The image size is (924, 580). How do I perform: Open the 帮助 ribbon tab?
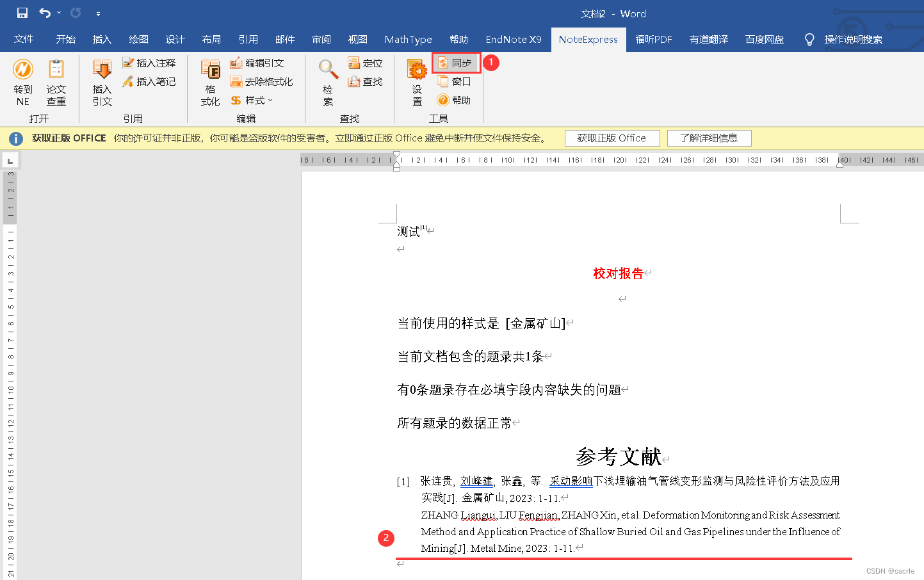pos(458,39)
